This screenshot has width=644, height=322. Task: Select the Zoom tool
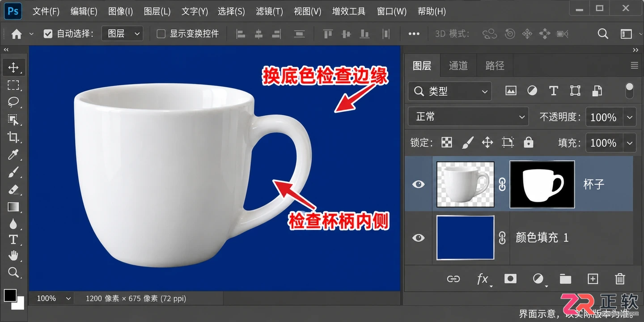(x=13, y=272)
